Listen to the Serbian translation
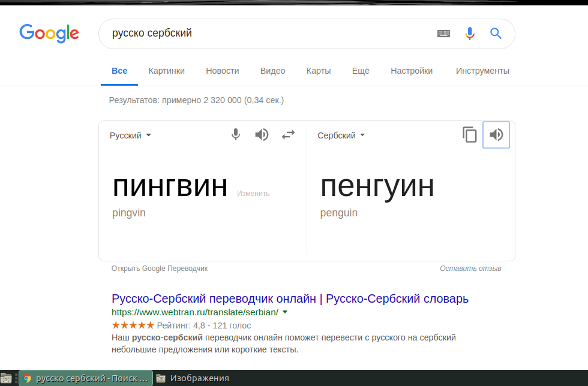 click(x=496, y=134)
